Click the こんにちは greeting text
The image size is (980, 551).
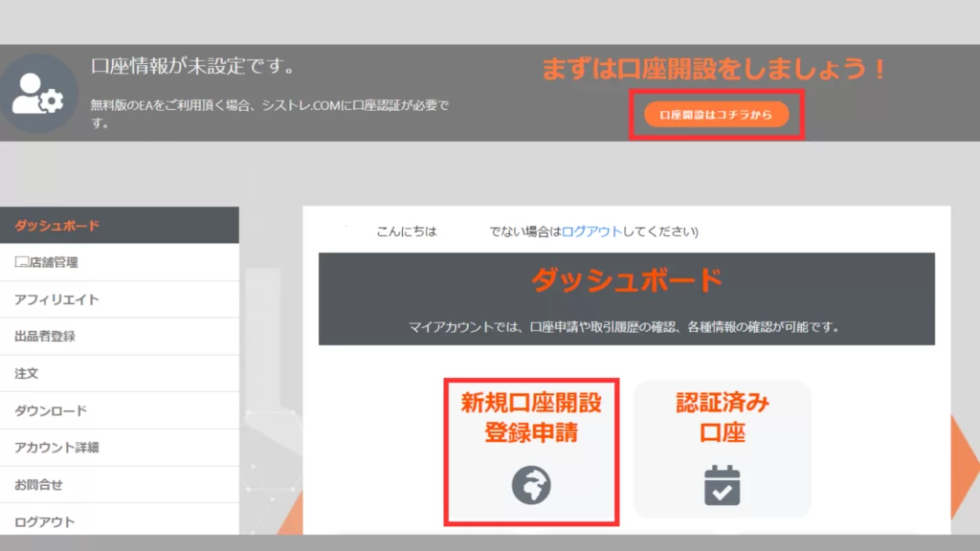[407, 231]
